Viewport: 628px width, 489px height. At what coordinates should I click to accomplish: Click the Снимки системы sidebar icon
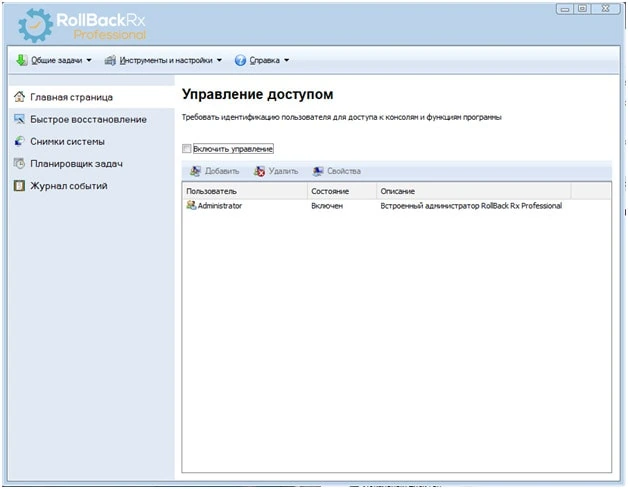19,141
